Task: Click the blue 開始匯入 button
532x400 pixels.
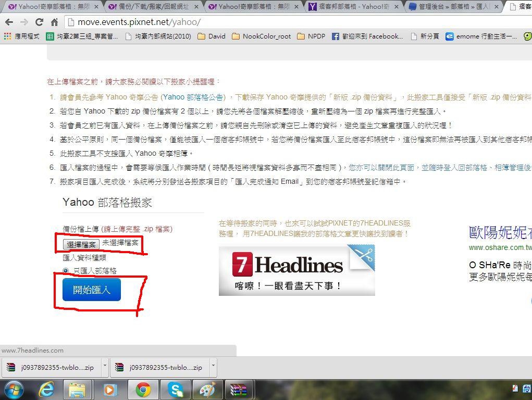Action: (x=92, y=290)
